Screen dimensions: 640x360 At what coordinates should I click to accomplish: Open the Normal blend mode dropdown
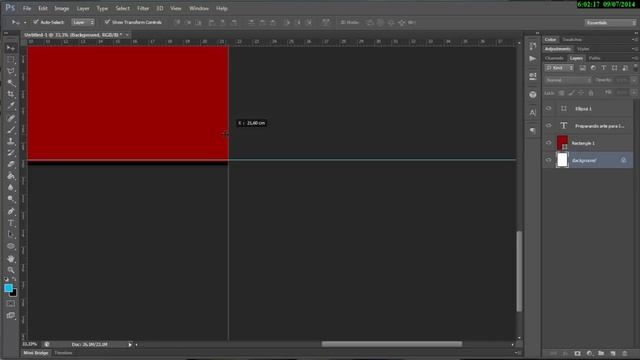pos(568,80)
